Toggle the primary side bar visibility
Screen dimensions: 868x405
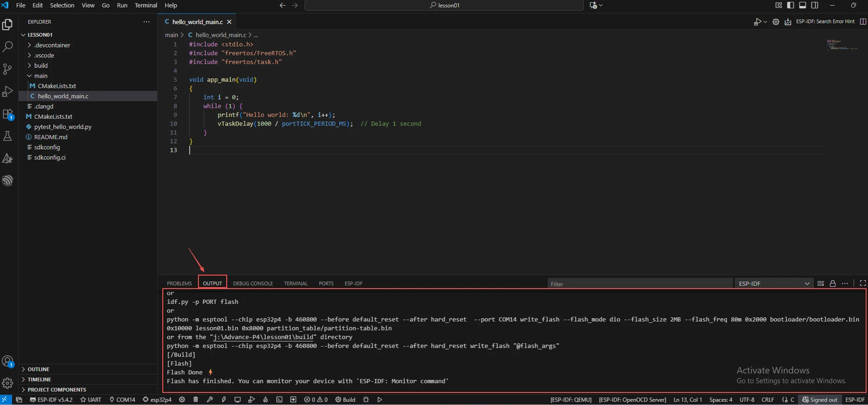(791, 5)
